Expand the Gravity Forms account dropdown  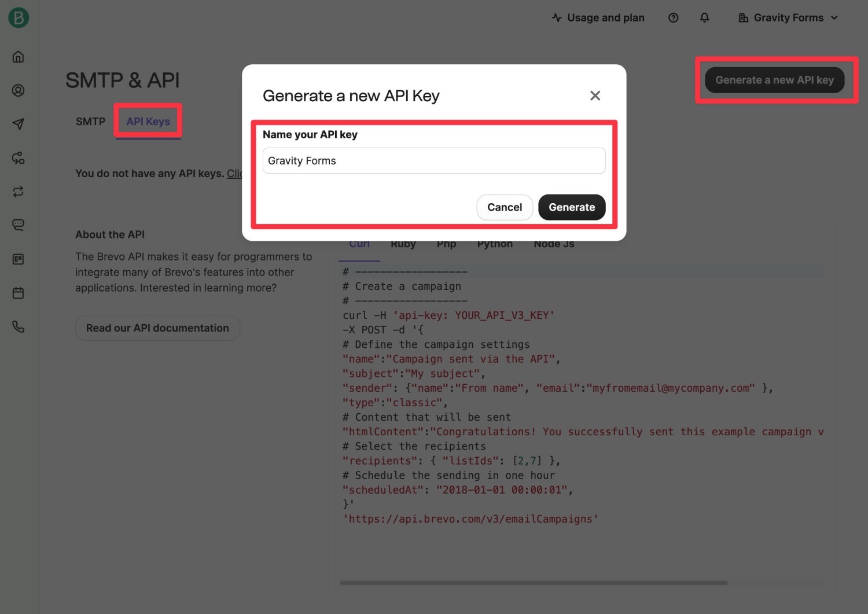pyautogui.click(x=788, y=18)
